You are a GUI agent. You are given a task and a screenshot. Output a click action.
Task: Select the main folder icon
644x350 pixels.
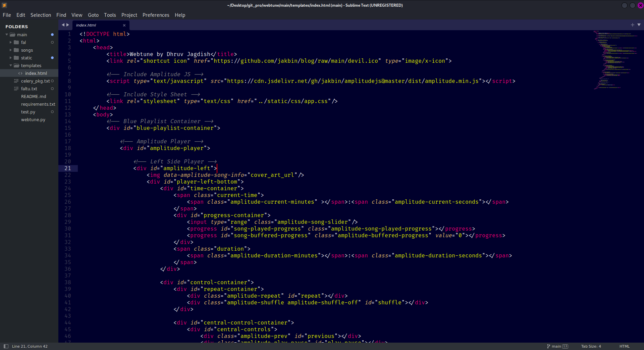click(x=13, y=35)
